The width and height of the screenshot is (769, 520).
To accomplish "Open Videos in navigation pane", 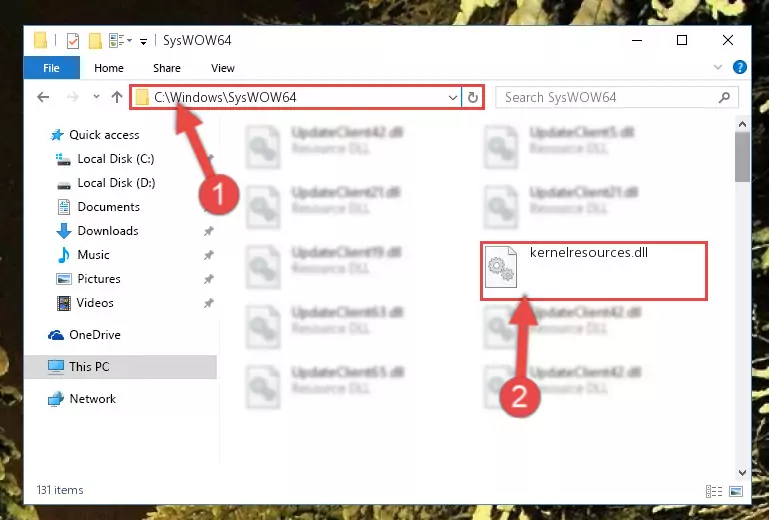I will pyautogui.click(x=95, y=303).
